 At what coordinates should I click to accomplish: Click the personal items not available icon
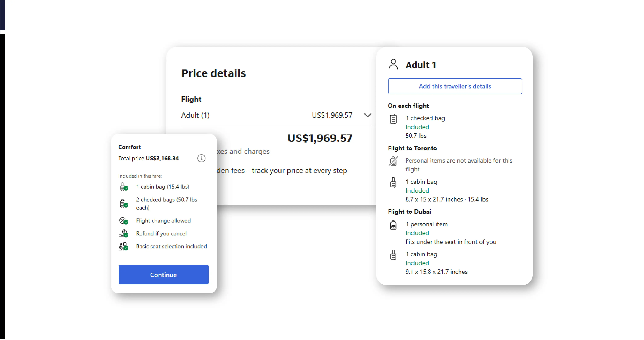pyautogui.click(x=393, y=161)
